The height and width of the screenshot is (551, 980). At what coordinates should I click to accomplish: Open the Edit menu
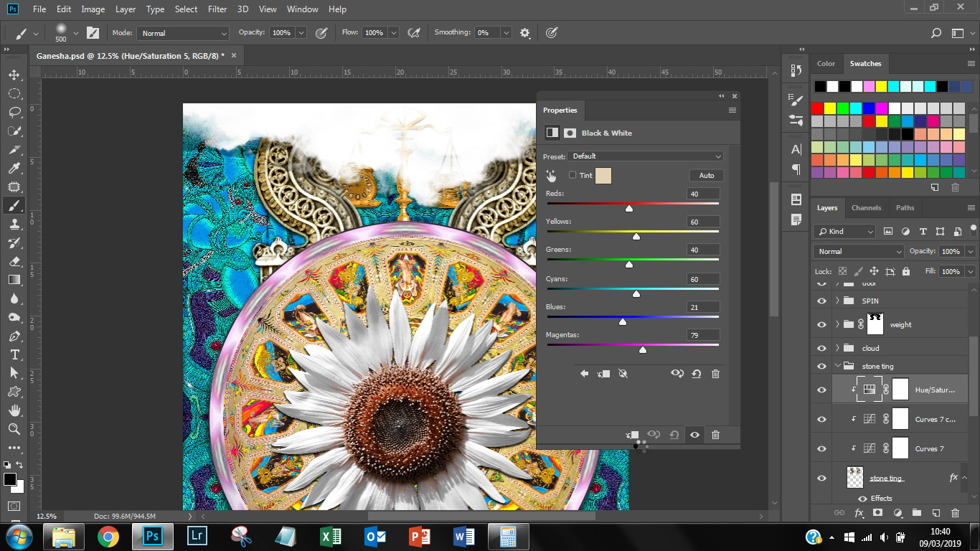(64, 9)
